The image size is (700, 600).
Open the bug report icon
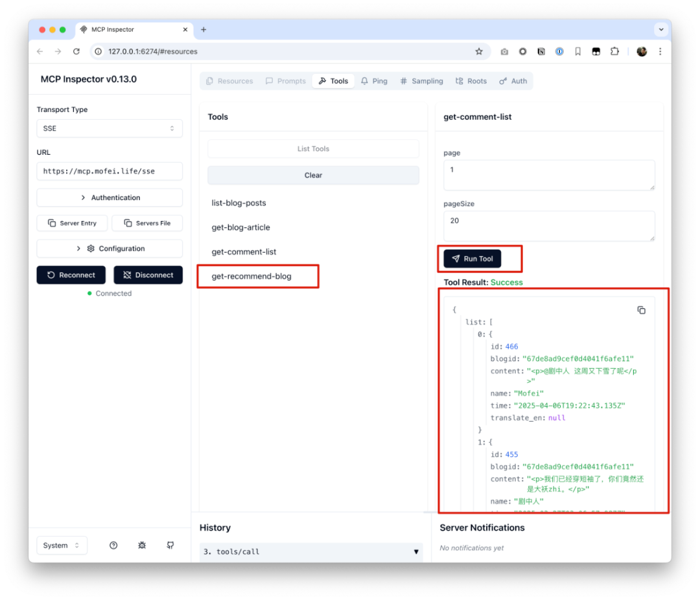(142, 546)
